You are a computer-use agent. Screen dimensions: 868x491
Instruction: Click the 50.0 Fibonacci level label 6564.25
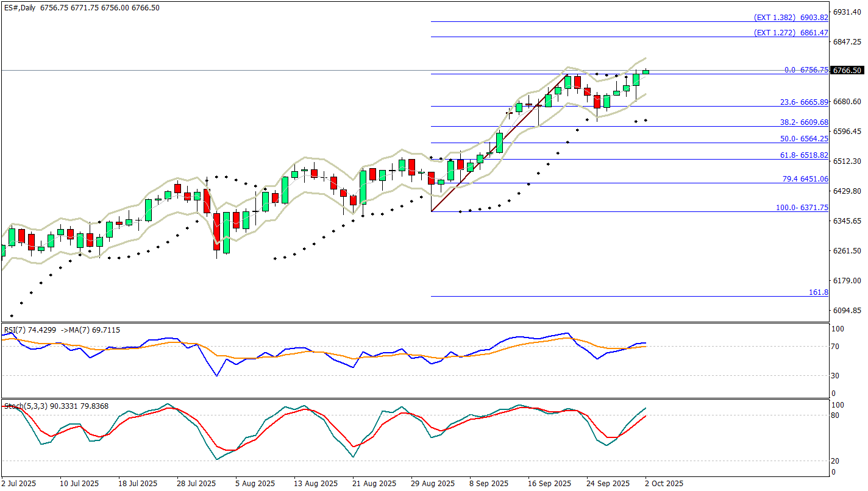click(x=804, y=139)
